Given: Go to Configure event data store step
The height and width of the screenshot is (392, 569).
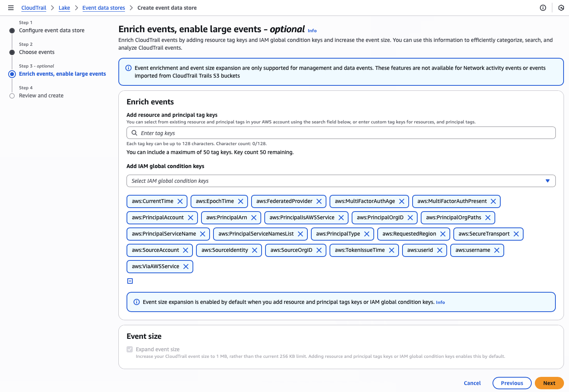Looking at the screenshot, I should pos(52,30).
